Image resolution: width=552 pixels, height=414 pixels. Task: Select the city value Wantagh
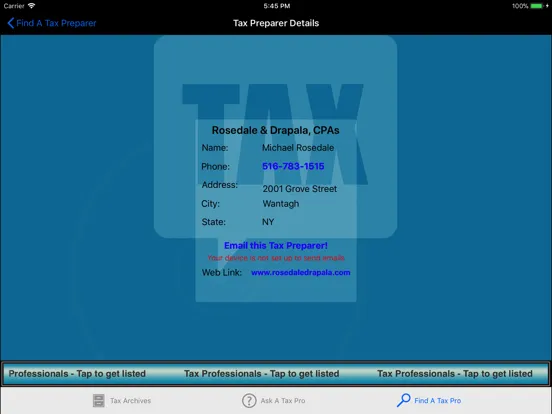pyautogui.click(x=281, y=204)
